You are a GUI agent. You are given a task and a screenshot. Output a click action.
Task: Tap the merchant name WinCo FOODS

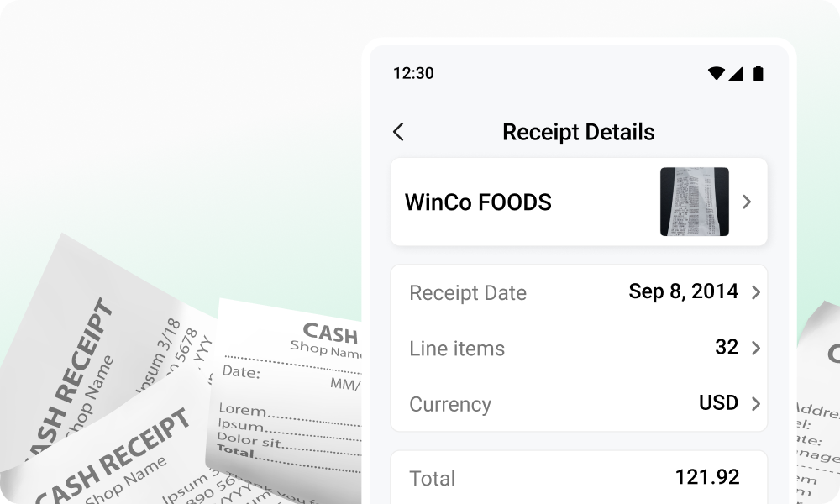pyautogui.click(x=479, y=202)
